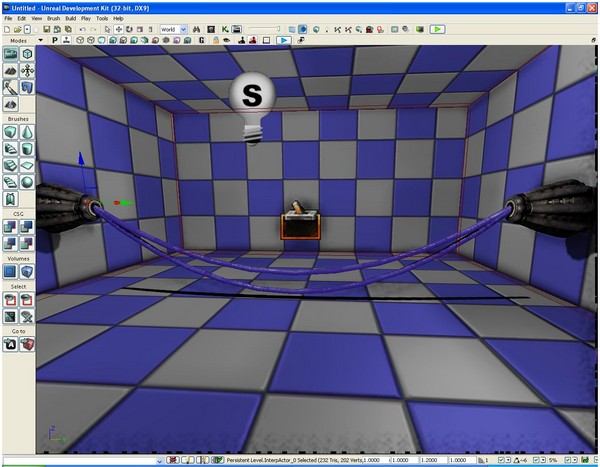Viewport: 600px width, 467px height.
Task: Open status bar command dropdown arrow
Action: tap(160, 460)
